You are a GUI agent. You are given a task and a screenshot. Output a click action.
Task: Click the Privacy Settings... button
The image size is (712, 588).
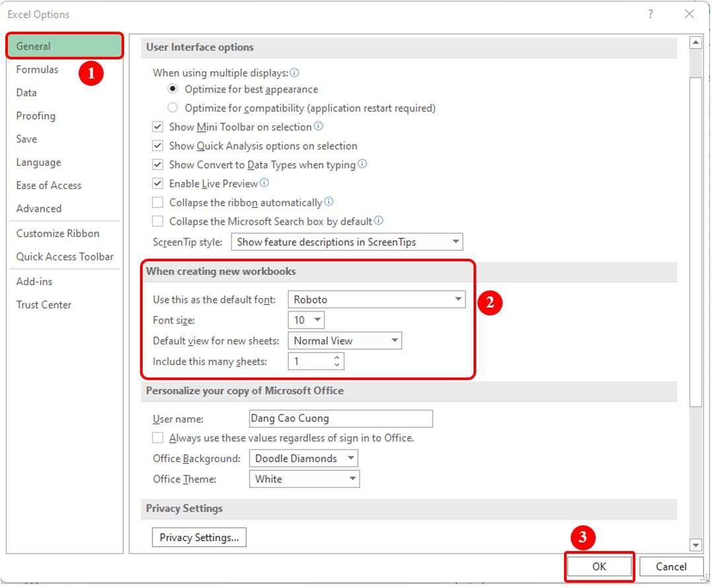tap(199, 537)
